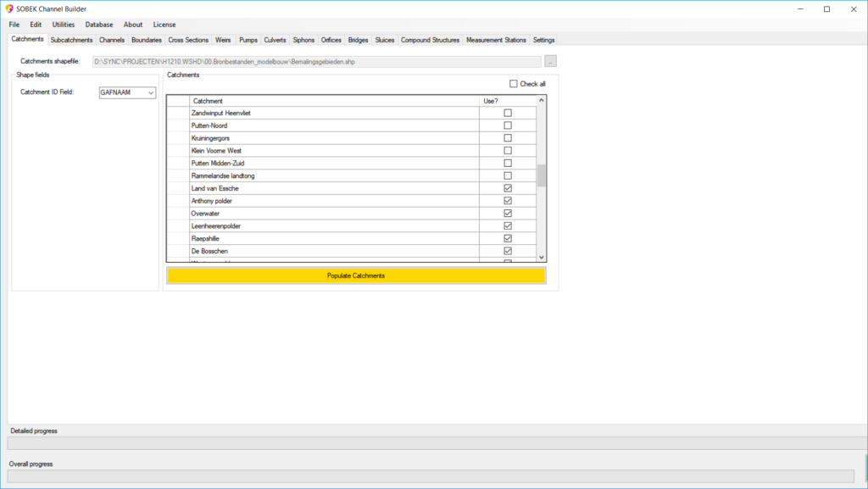The image size is (868, 489).
Task: Open the File menu
Action: pyautogui.click(x=14, y=25)
